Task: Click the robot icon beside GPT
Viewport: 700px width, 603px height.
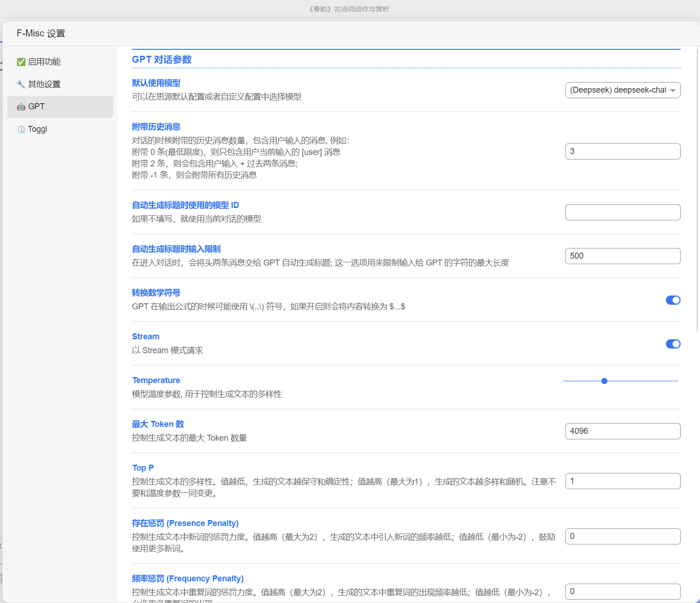Action: click(x=21, y=107)
